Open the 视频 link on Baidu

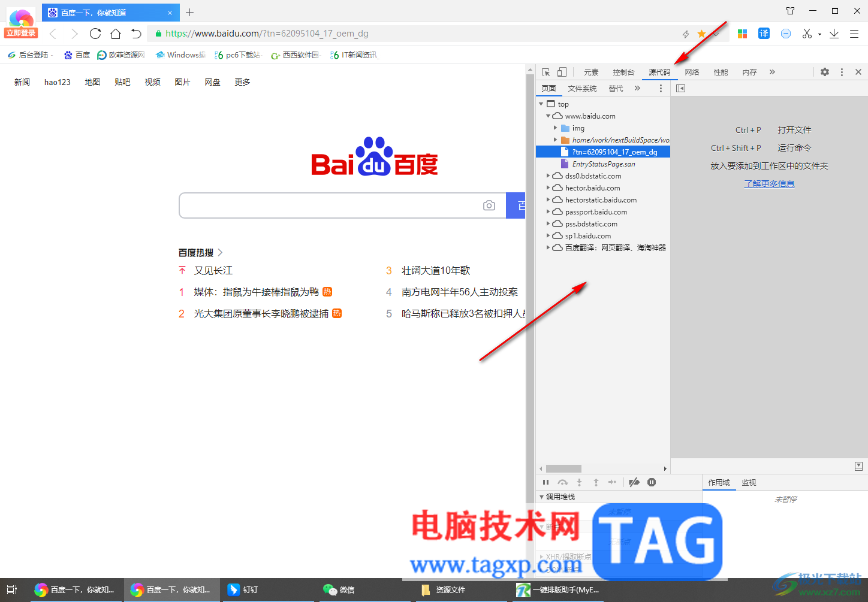[152, 82]
